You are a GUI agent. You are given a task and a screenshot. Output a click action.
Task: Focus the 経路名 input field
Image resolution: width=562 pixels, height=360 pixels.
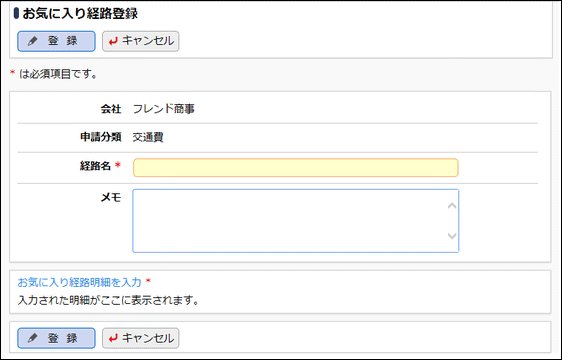tap(296, 167)
